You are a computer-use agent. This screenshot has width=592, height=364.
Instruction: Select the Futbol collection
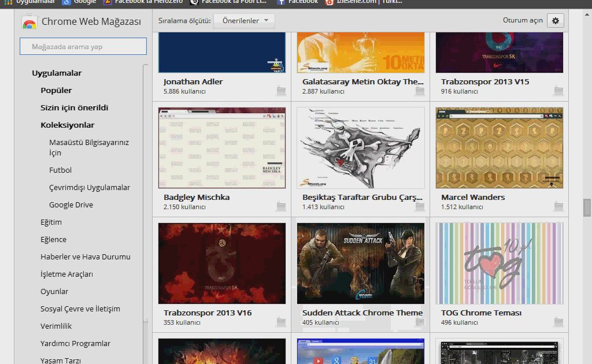[60, 170]
